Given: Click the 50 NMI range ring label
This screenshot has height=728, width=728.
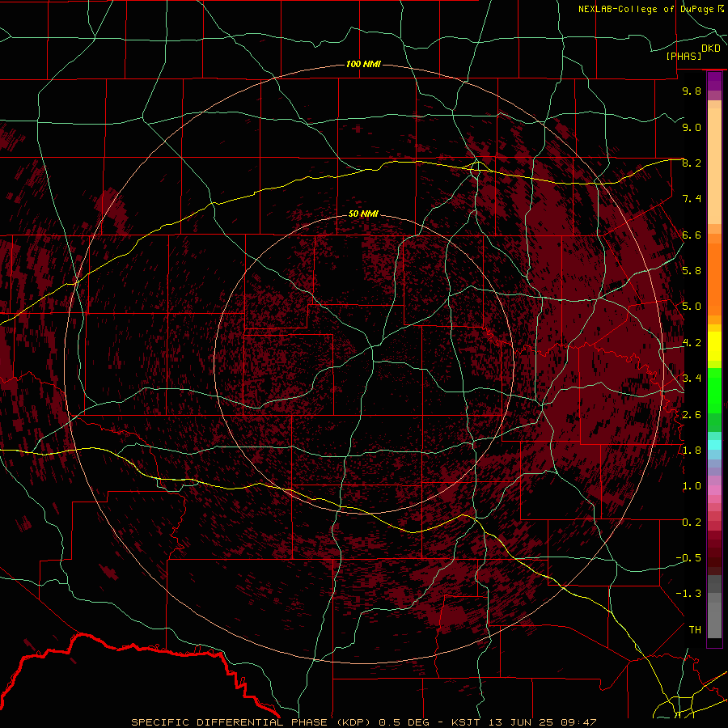Looking at the screenshot, I should (363, 214).
